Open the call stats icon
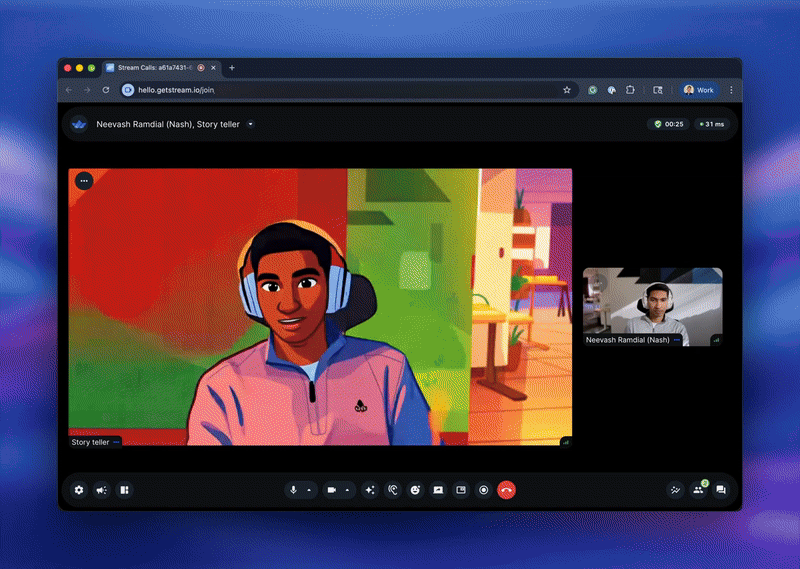Viewport: 800px width, 569px height. click(675, 490)
